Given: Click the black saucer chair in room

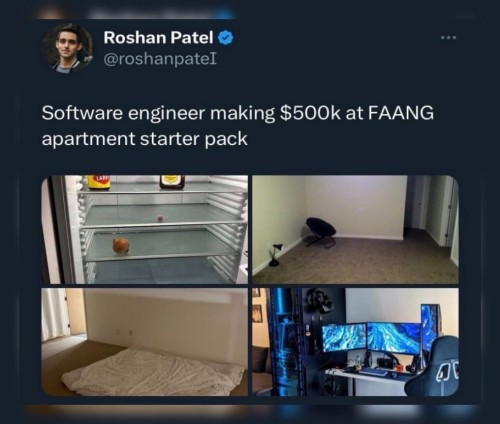Looking at the screenshot, I should [321, 232].
